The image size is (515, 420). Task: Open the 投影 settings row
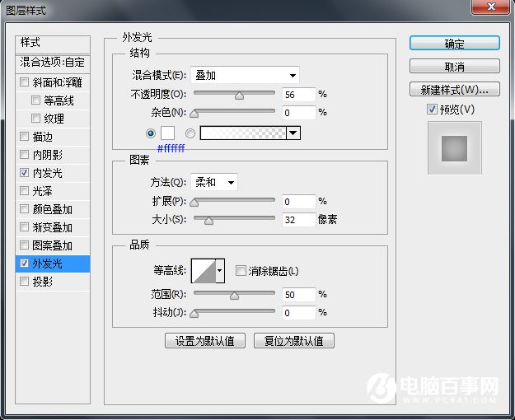click(x=53, y=282)
